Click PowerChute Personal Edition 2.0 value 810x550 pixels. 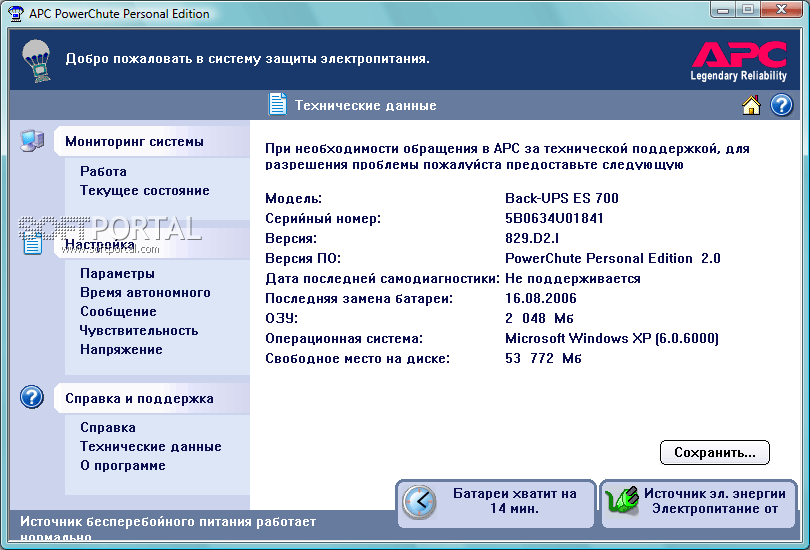coord(613,258)
